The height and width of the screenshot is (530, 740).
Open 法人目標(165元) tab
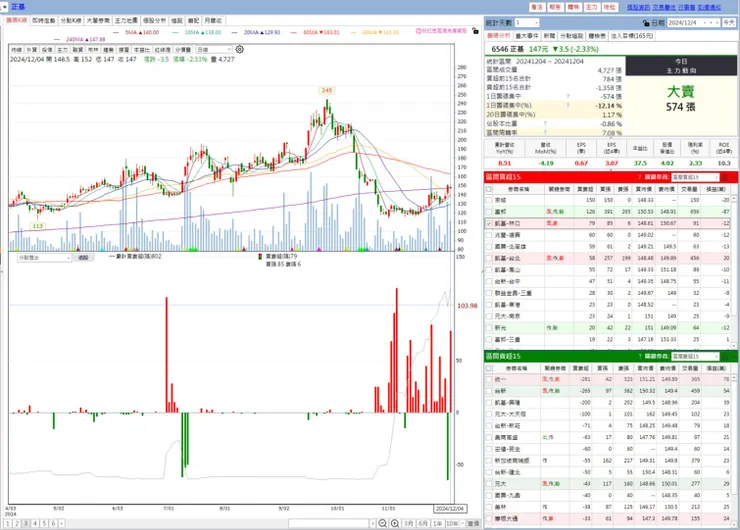point(632,36)
